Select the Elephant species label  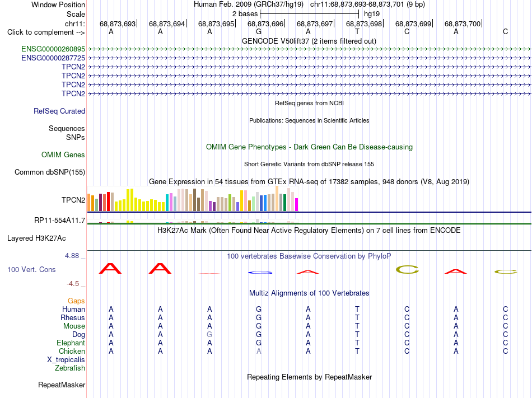(x=71, y=343)
